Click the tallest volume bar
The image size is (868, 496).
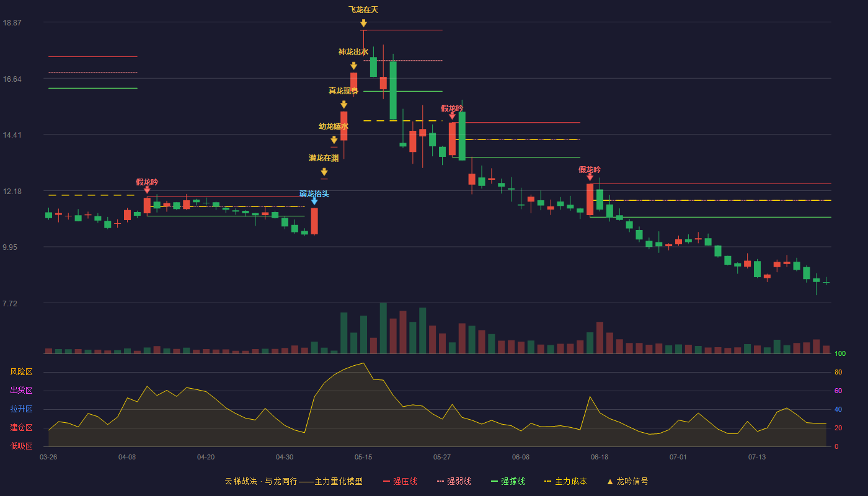click(383, 328)
